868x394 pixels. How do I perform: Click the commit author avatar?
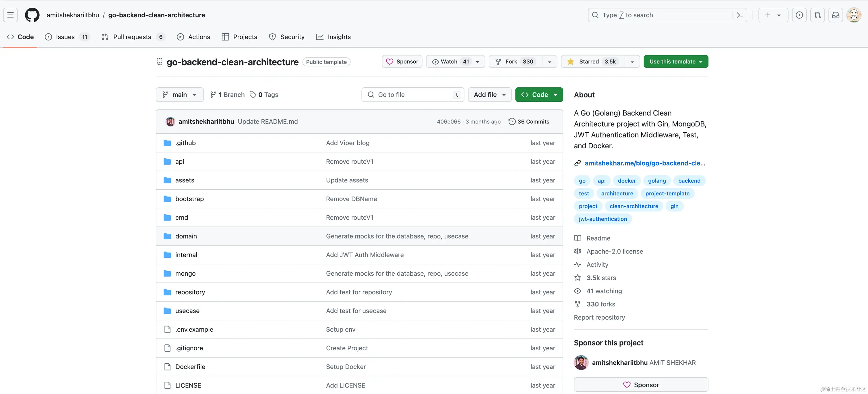[x=170, y=122]
